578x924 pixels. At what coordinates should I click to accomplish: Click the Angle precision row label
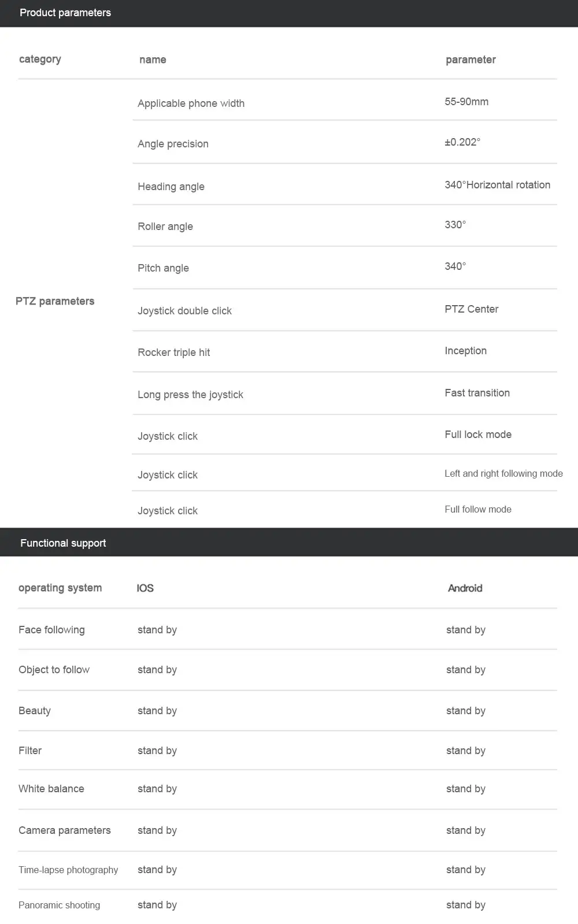coord(173,144)
